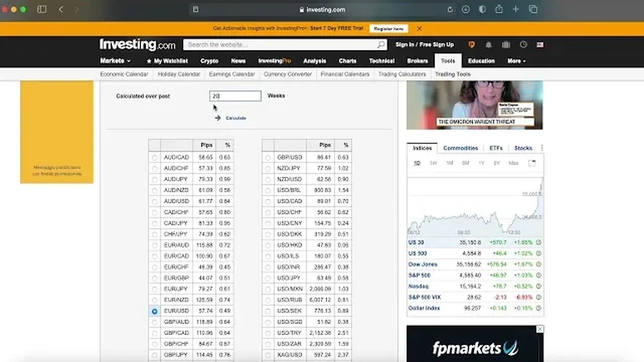
Task: Open the portfolio briefcase icon
Action: point(506,45)
